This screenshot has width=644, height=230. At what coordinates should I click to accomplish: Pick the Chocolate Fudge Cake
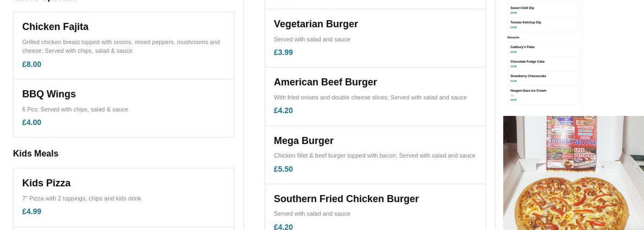point(527,62)
